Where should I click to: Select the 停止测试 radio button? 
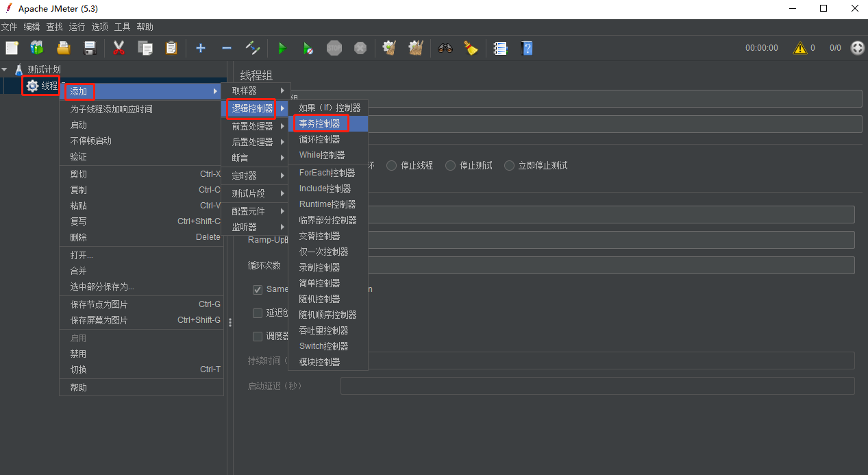point(450,165)
